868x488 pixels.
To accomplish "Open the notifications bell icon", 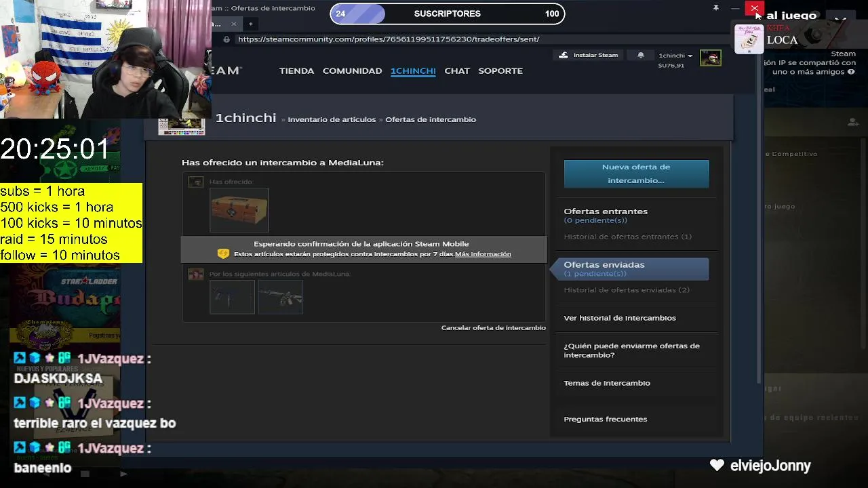I will pos(641,55).
